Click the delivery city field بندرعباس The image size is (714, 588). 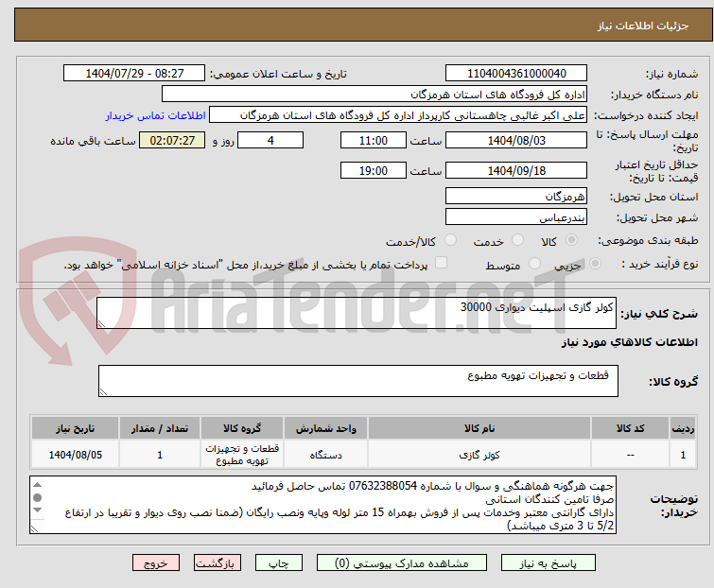coord(516,217)
